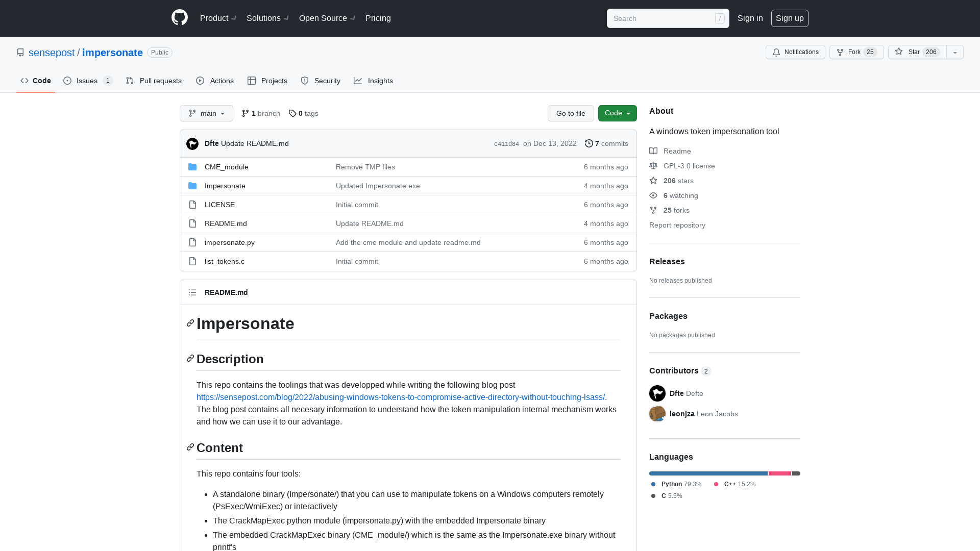Click the Python 79.3% language label

[x=676, y=484]
